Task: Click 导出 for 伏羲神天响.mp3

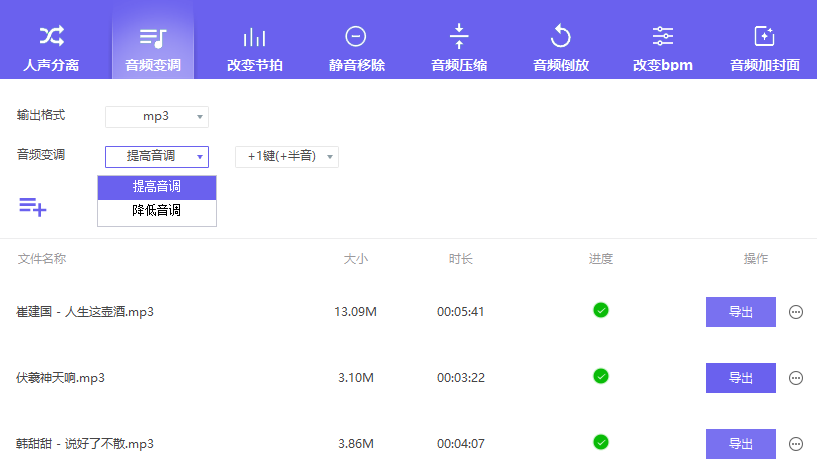Action: (x=740, y=378)
